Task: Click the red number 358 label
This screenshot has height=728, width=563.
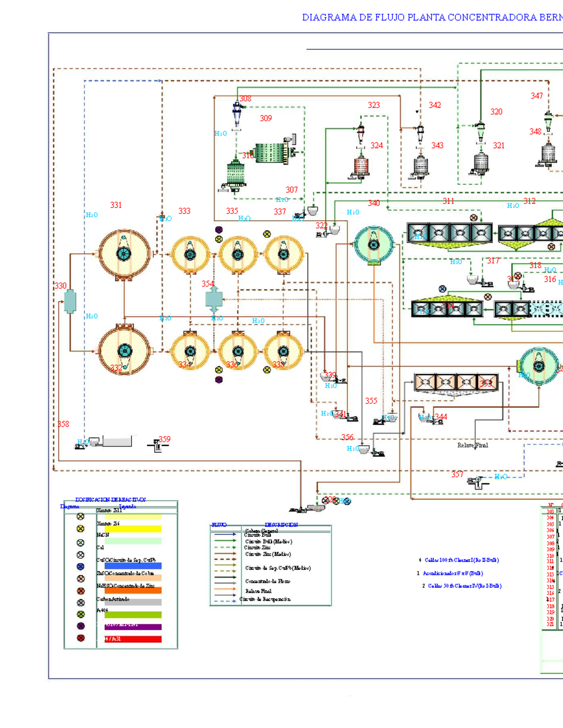Action: pos(63,424)
